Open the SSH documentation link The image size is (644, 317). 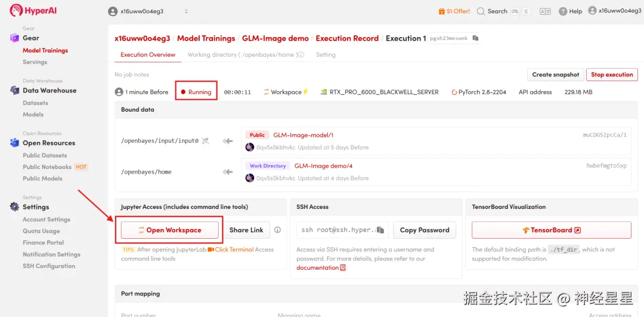pos(317,267)
